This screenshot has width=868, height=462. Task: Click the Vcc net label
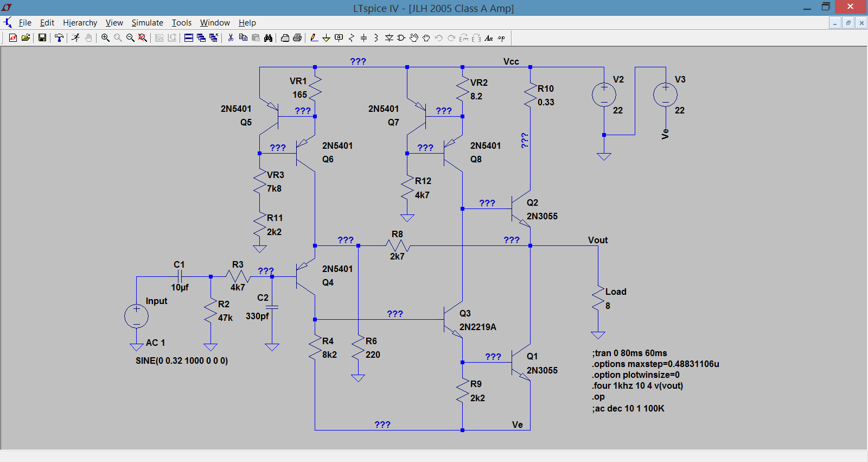[x=511, y=61]
